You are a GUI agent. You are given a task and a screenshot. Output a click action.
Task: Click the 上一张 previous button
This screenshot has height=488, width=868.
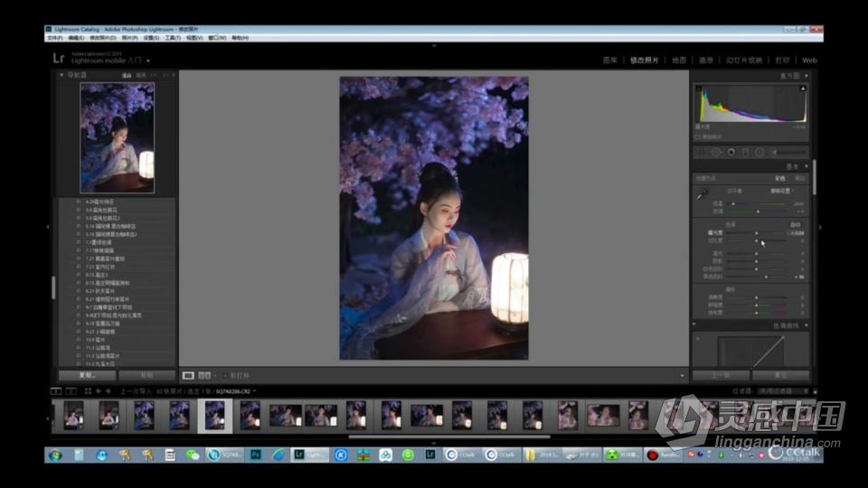pos(721,375)
